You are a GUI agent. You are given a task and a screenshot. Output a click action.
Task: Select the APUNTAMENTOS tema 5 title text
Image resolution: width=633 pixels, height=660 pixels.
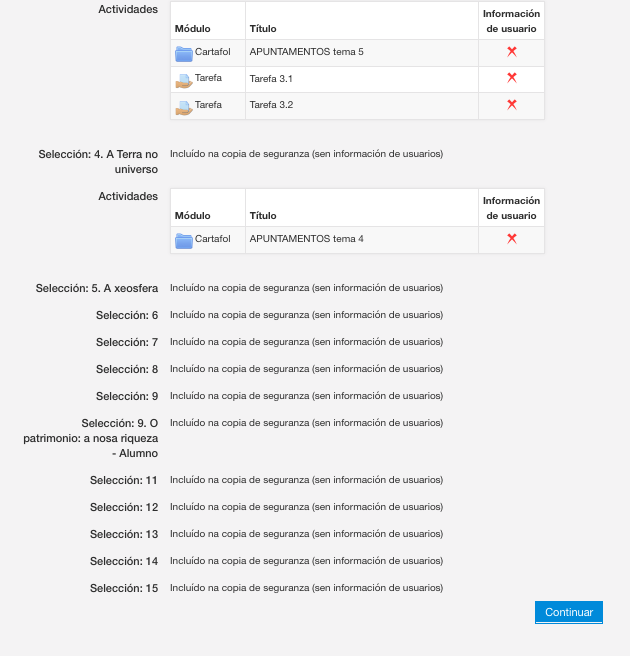(x=306, y=51)
